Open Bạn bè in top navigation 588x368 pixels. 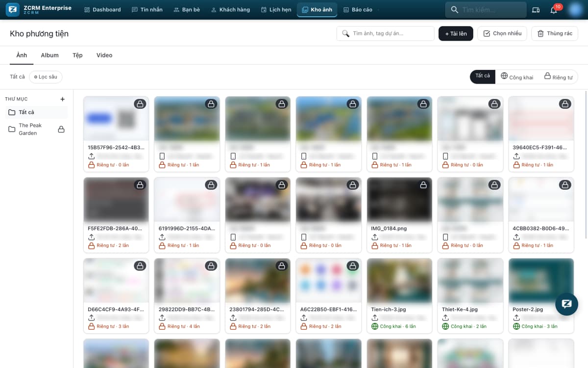[x=187, y=10]
